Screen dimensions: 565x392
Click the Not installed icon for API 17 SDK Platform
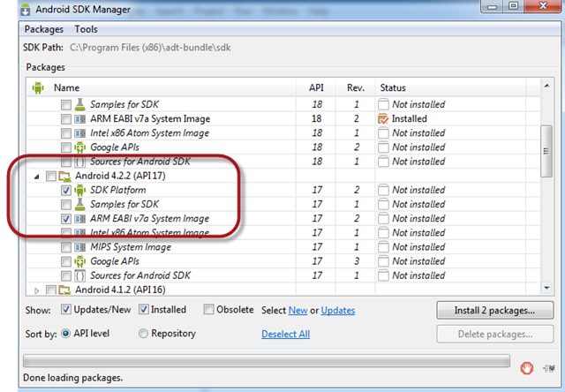tap(383, 190)
